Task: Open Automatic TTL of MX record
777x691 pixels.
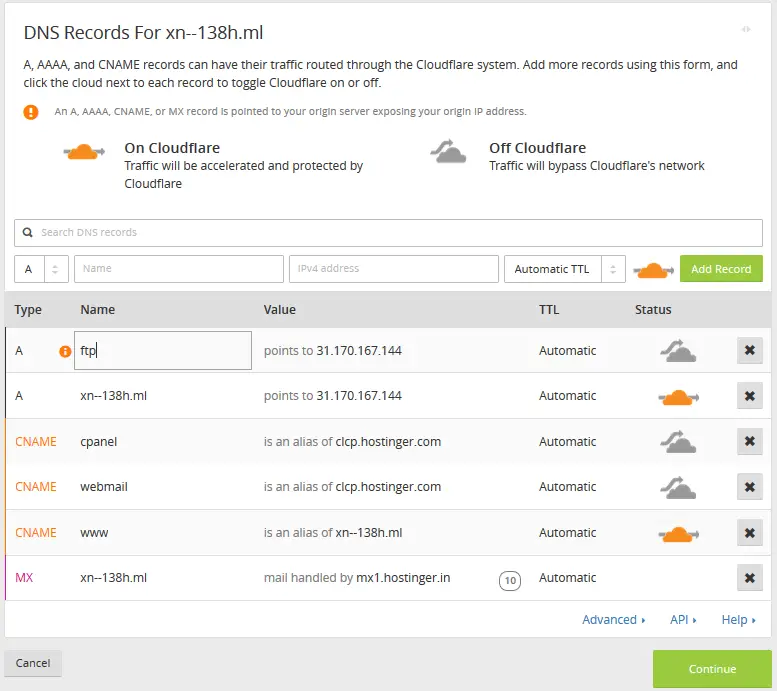Action: pos(567,578)
